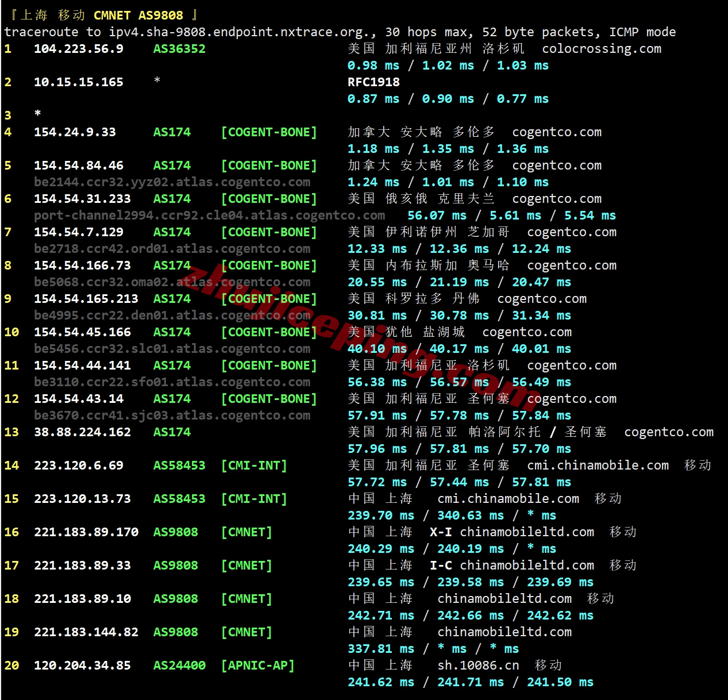Select hostname be5456.ccr32.slc01.atlas.cogentco.com
This screenshot has height=700, width=728.
pos(172,349)
